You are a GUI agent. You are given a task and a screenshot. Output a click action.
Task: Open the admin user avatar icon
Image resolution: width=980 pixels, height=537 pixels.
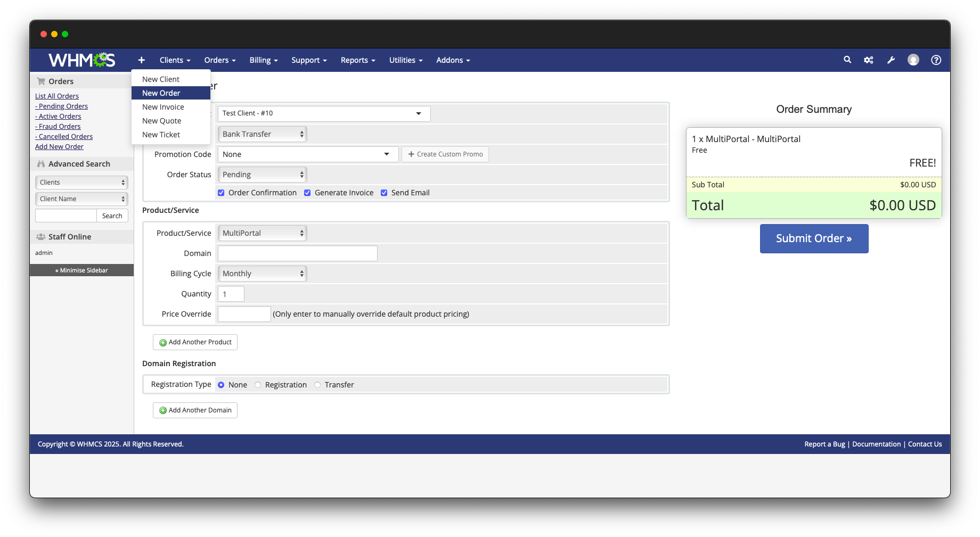click(x=913, y=60)
